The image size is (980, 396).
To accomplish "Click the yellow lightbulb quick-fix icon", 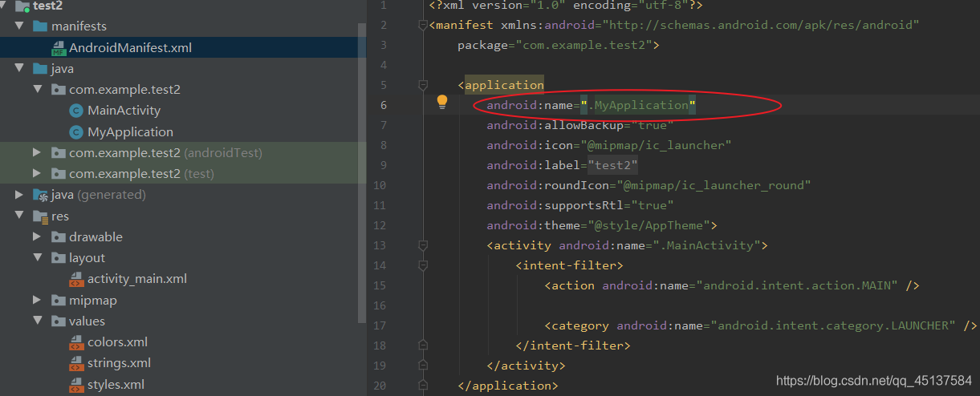I will click(441, 102).
